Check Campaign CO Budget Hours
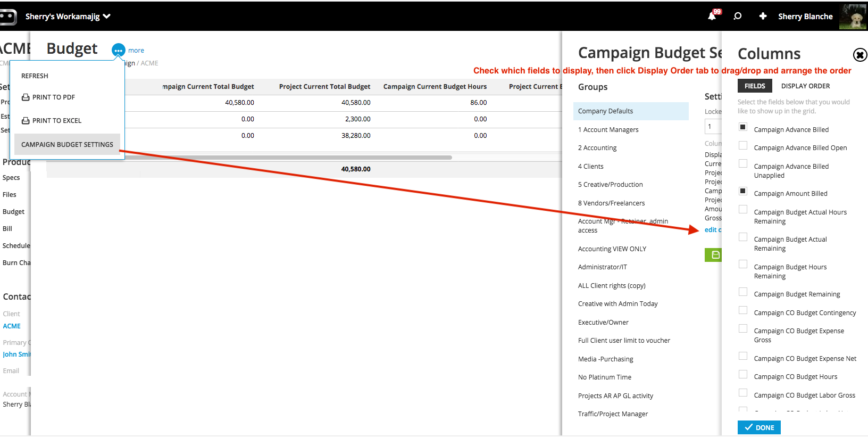This screenshot has width=868, height=437. tap(743, 374)
